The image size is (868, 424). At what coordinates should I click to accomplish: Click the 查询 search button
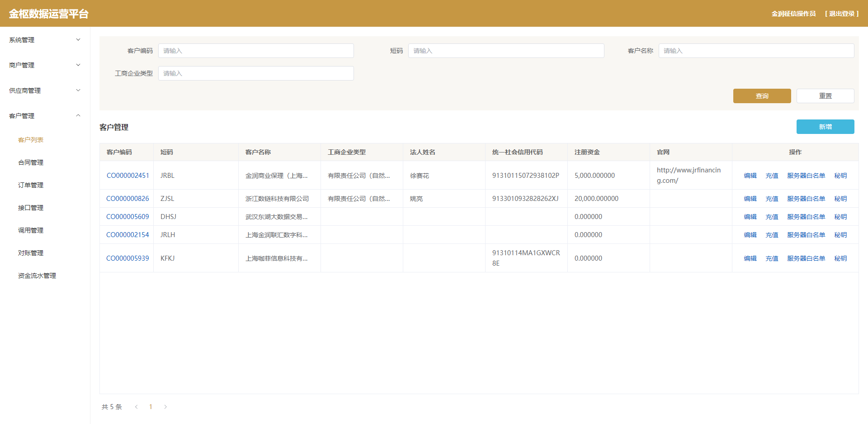tap(762, 96)
